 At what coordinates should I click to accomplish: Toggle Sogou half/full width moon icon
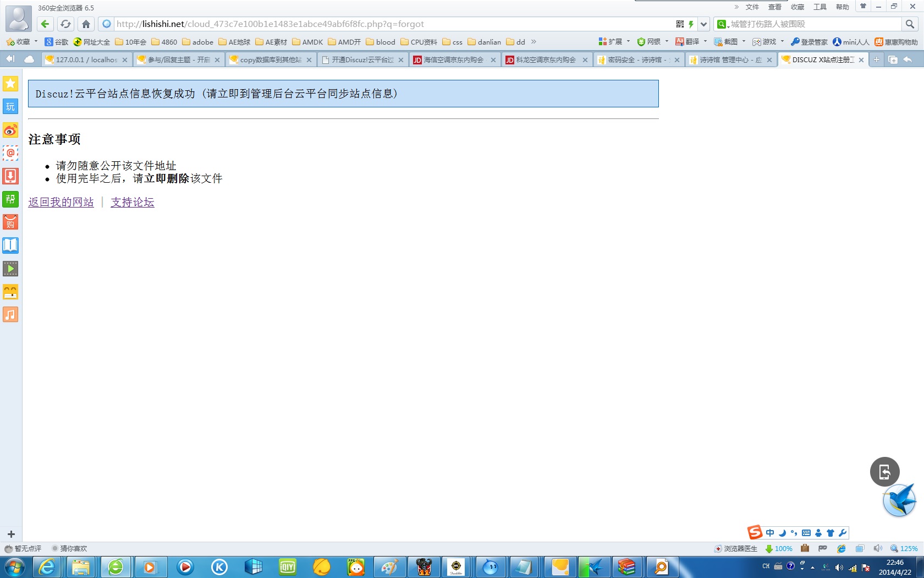[782, 533]
